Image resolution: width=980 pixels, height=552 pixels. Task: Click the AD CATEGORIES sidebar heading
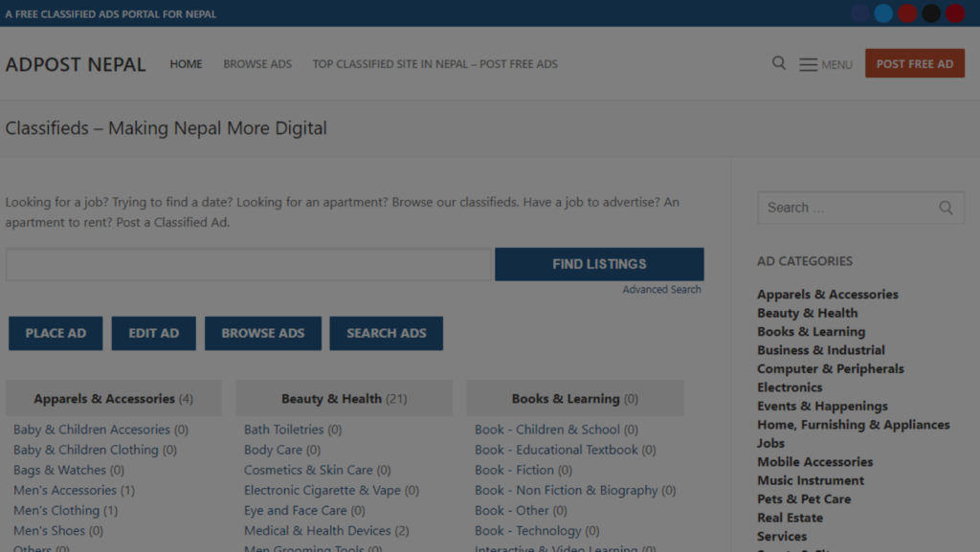pos(804,261)
